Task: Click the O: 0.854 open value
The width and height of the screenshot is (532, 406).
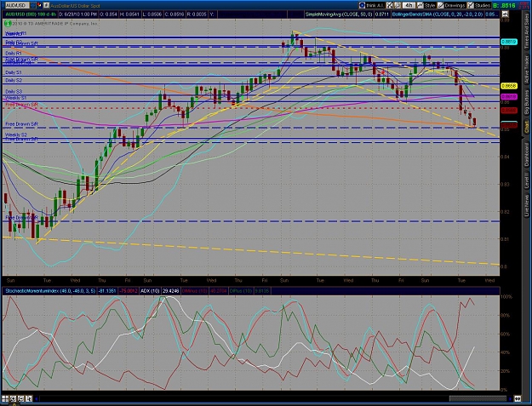Action: [x=107, y=14]
